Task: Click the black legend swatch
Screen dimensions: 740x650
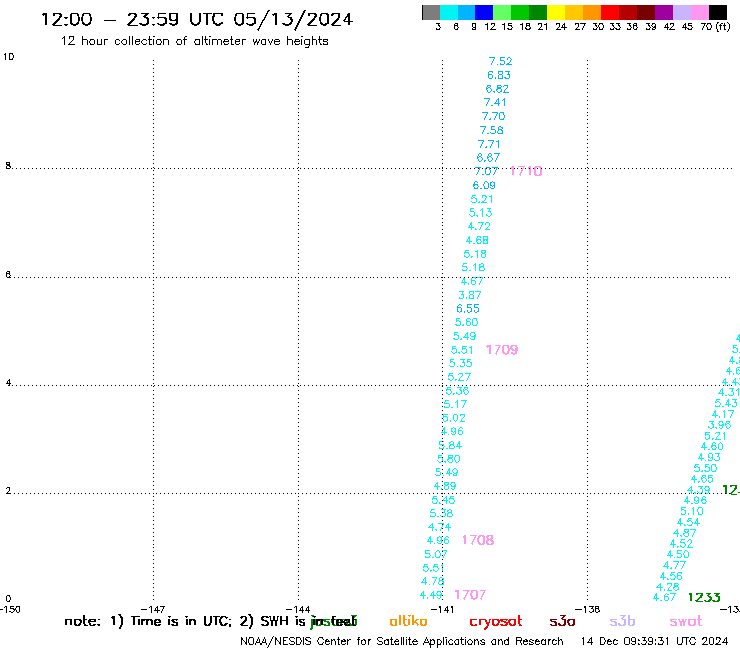Action: 718,12
